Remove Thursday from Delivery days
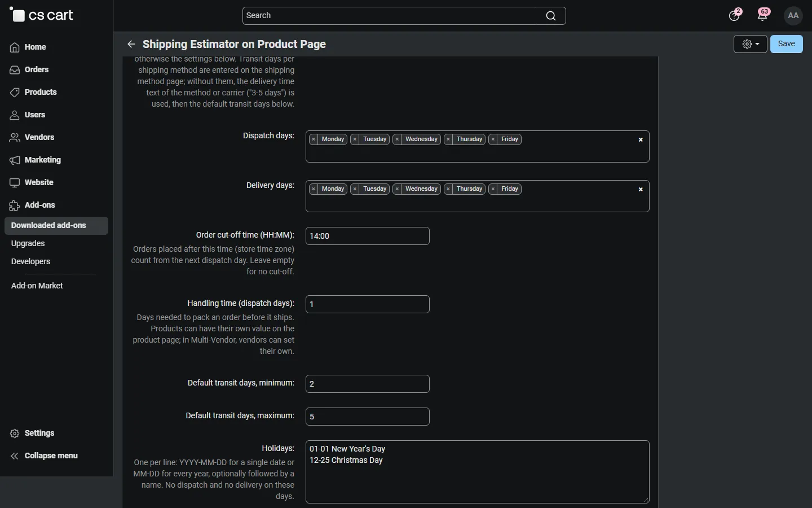 [x=449, y=189]
